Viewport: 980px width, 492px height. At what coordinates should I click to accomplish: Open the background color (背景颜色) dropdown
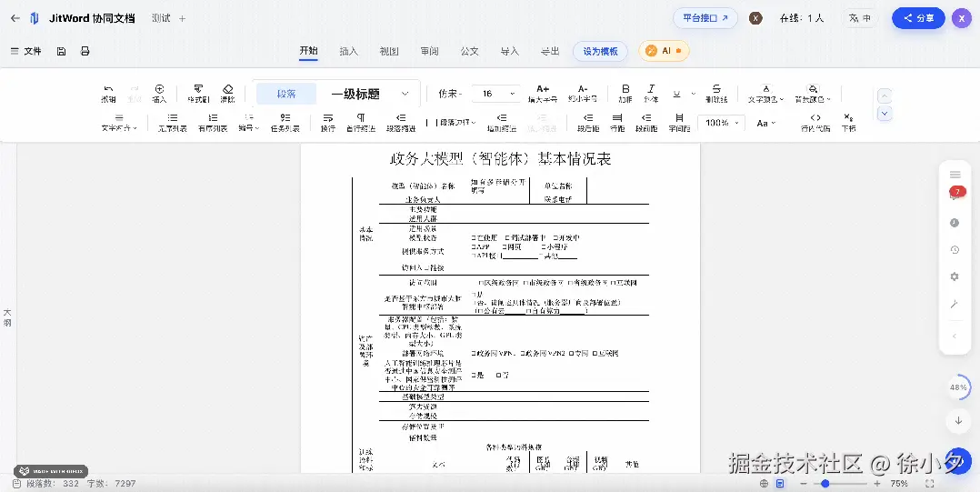point(813,94)
